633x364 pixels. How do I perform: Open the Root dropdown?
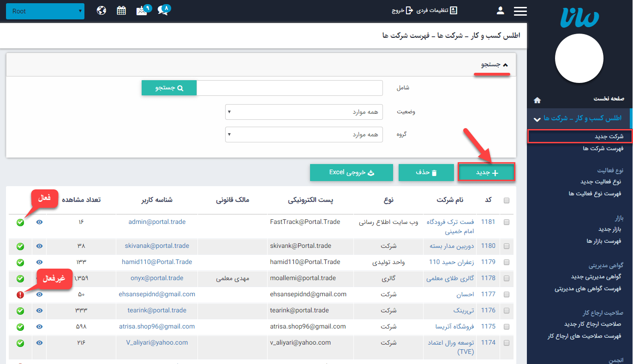click(x=45, y=11)
